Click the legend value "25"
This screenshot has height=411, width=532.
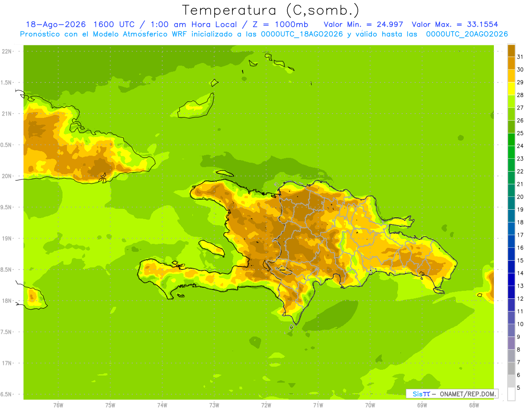click(x=520, y=133)
